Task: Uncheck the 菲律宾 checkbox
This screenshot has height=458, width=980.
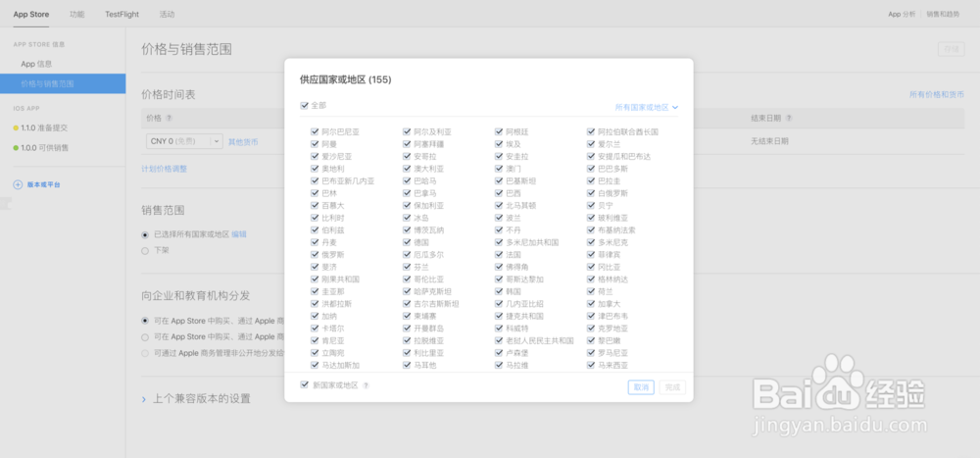Action: (591, 255)
